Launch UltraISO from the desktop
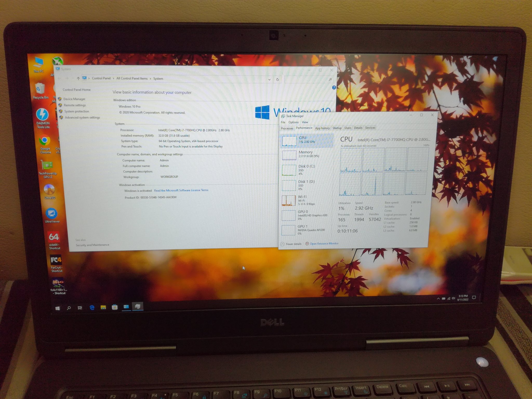The height and width of the screenshot is (399, 532). pos(49,190)
